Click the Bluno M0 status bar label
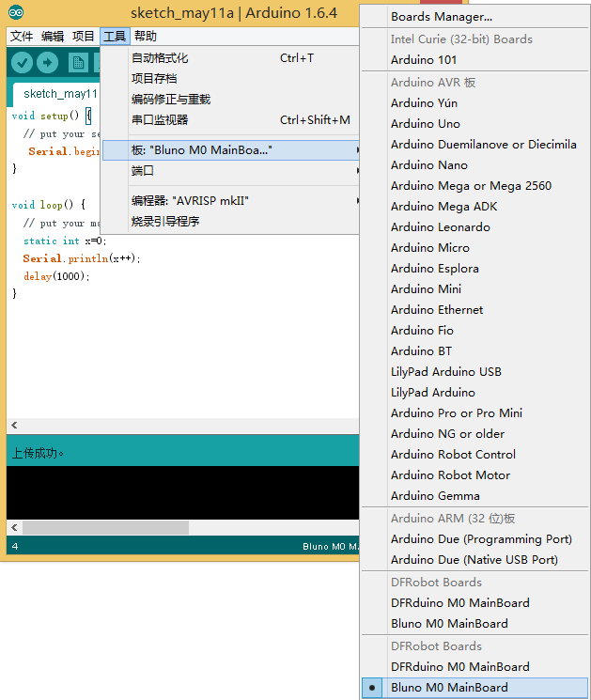This screenshot has height=700, width=591. (x=330, y=547)
